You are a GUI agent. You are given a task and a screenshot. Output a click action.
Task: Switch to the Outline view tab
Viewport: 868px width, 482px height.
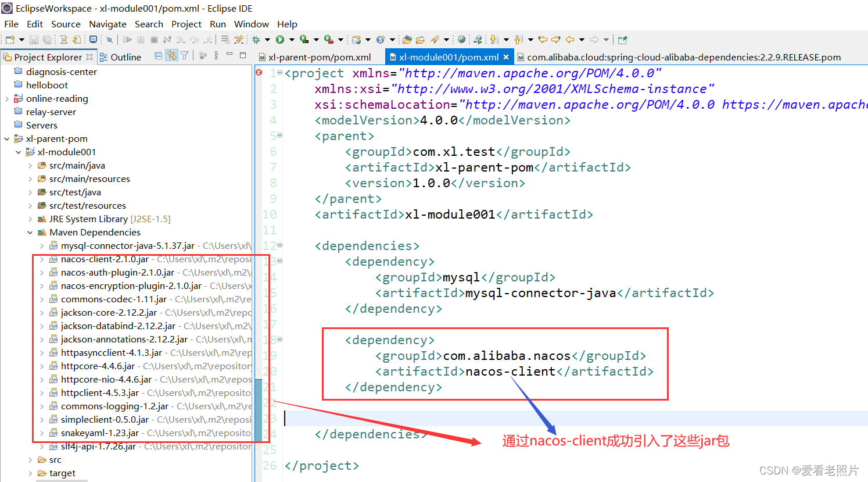(120, 57)
